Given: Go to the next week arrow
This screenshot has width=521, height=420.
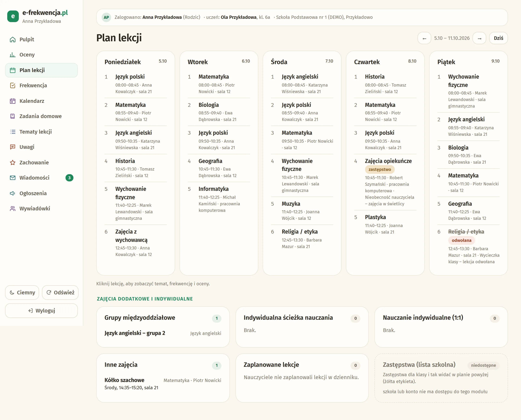Looking at the screenshot, I should (479, 38).
